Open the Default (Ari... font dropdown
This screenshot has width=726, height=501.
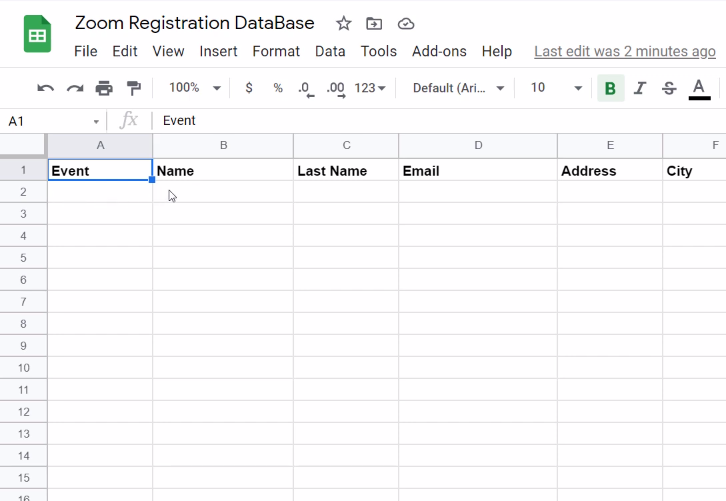(458, 88)
